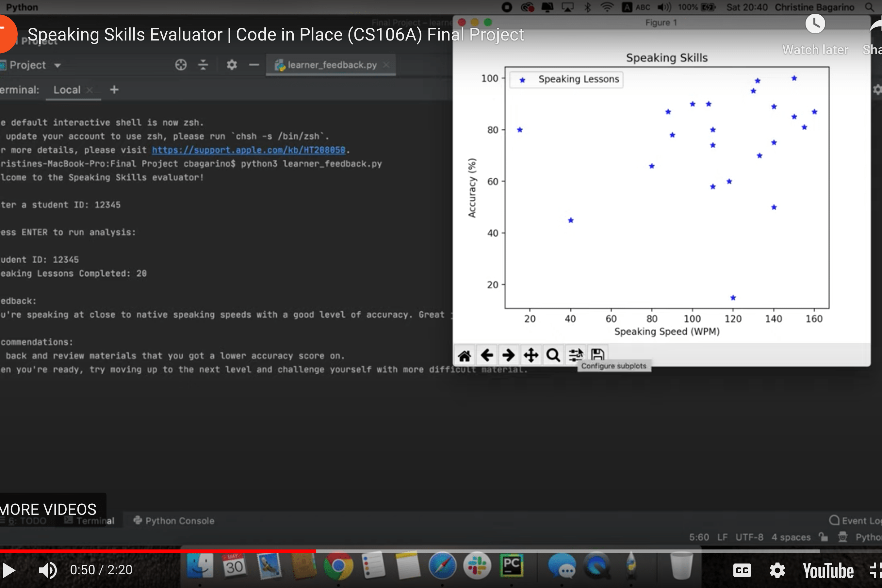Viewport: 882px width, 588px height.
Task: Click the 5:60 cursor position status
Action: [699, 537]
